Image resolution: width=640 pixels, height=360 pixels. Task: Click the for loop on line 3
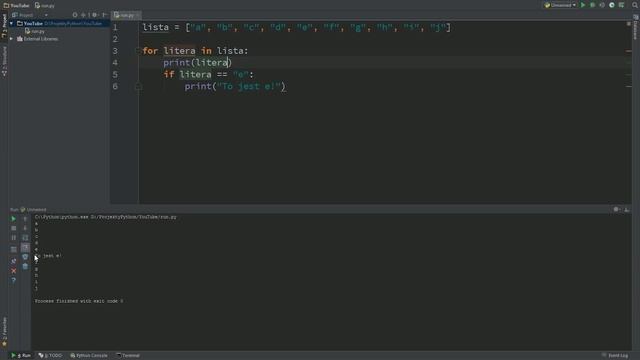click(x=195, y=51)
